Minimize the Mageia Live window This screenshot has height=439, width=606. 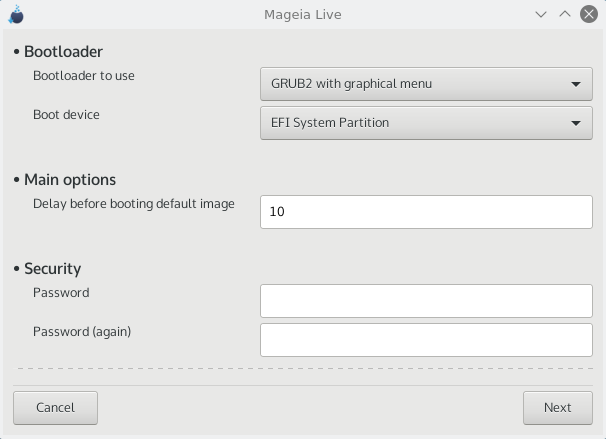click(x=541, y=15)
